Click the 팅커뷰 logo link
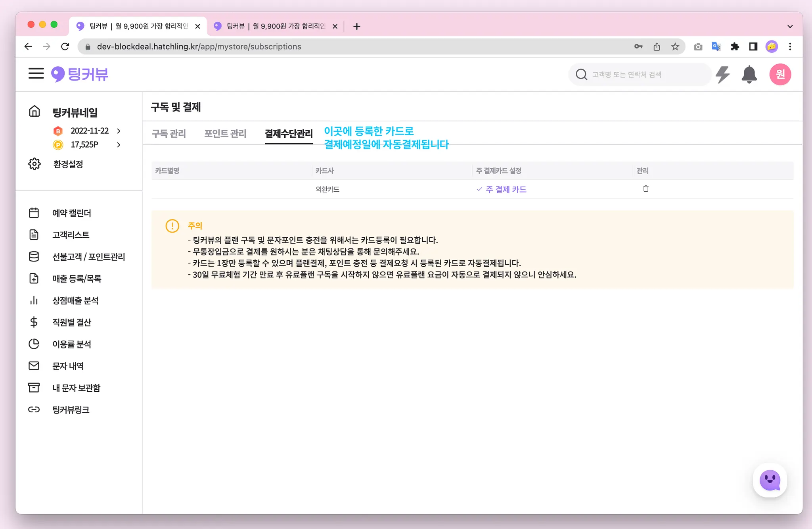This screenshot has width=812, height=529. 80,74
